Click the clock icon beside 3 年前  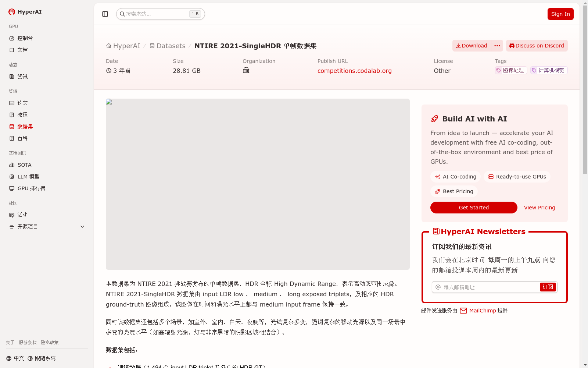click(109, 71)
